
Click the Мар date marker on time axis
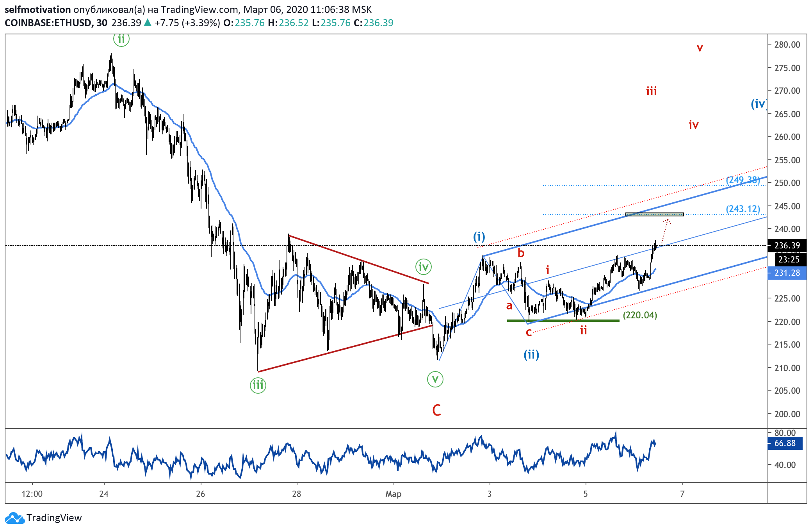point(393,494)
